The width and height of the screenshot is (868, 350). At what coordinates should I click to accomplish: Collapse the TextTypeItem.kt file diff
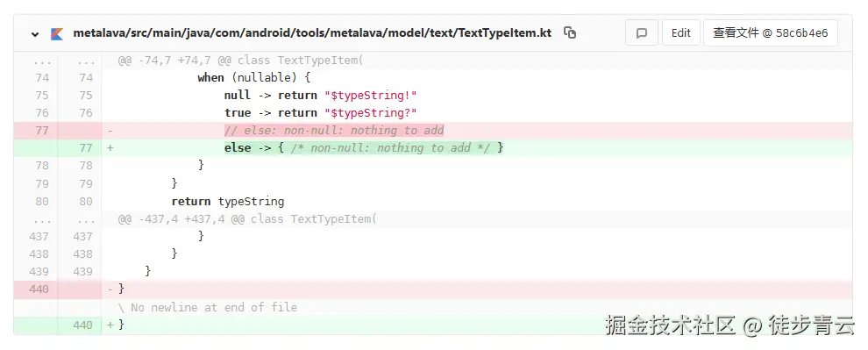click(x=35, y=34)
